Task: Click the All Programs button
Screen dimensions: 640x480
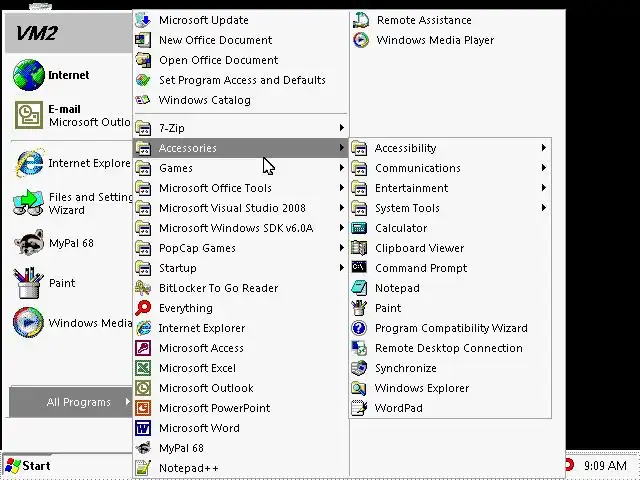Action: tap(78, 402)
